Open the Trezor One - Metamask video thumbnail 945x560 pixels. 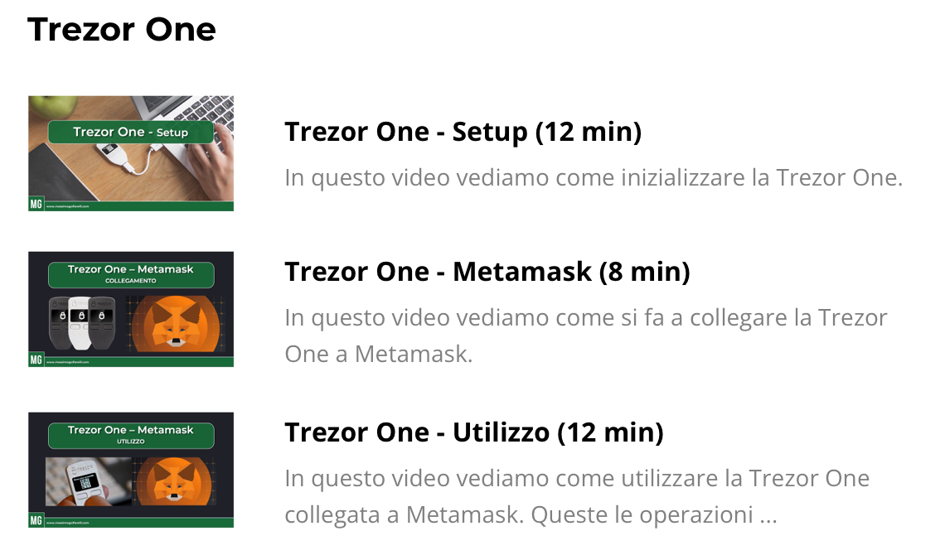(131, 310)
